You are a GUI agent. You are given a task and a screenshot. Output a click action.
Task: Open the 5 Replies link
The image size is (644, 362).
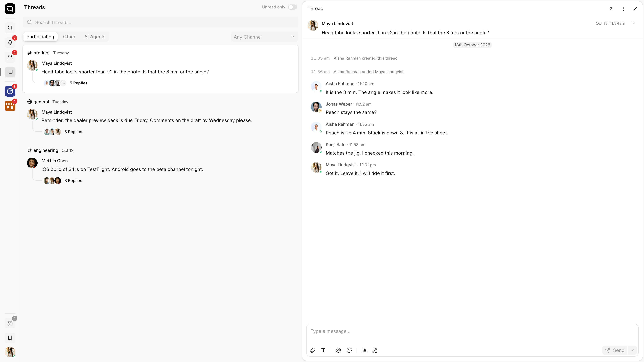(78, 83)
